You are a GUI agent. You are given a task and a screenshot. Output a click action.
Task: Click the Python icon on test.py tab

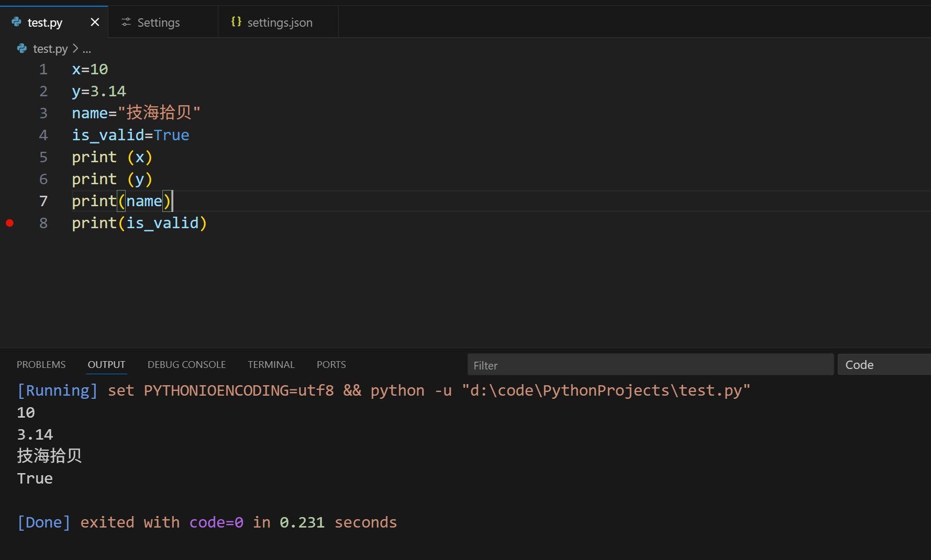(x=17, y=22)
